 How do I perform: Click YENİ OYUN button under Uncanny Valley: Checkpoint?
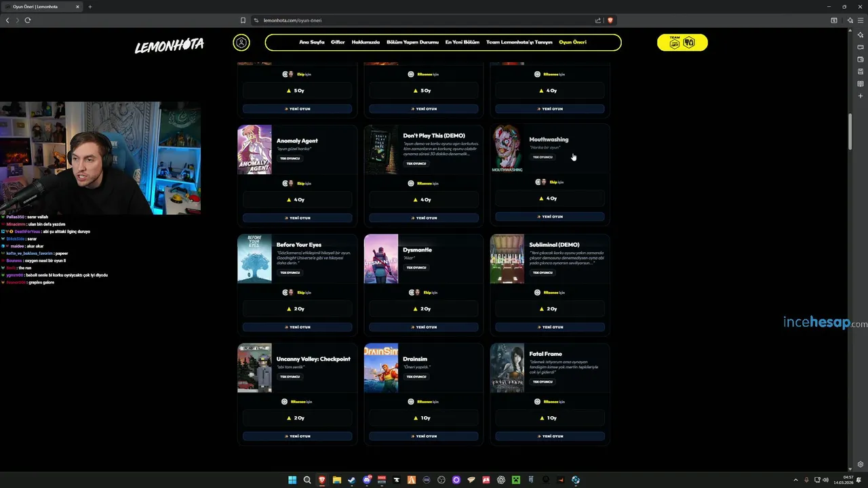[x=297, y=436]
